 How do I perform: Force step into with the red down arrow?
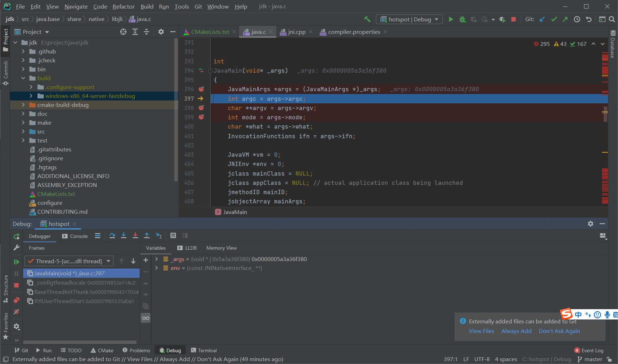[135, 235]
